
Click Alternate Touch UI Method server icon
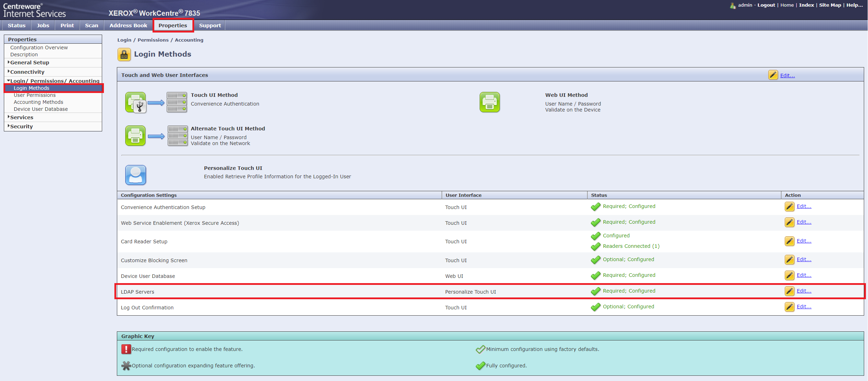[x=177, y=136]
